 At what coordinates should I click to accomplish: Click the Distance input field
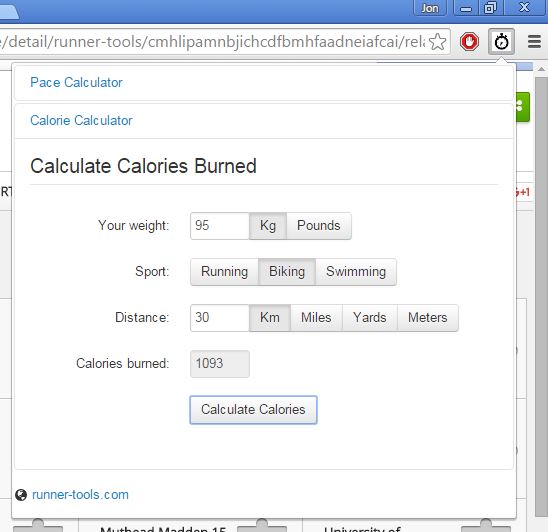(x=220, y=318)
